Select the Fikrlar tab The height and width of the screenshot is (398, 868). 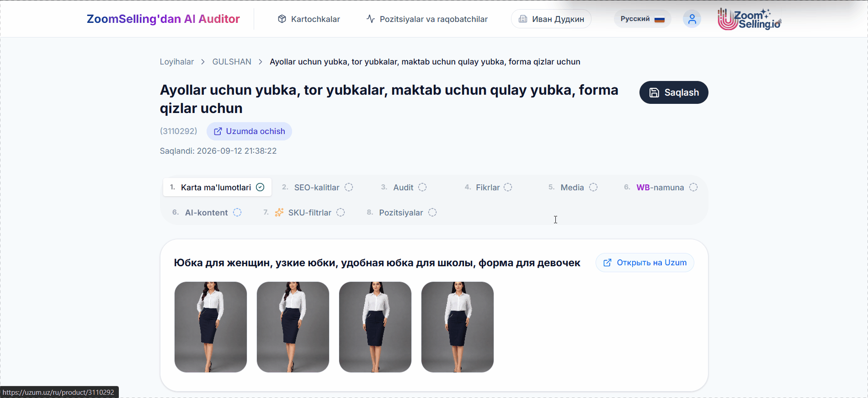tap(488, 187)
